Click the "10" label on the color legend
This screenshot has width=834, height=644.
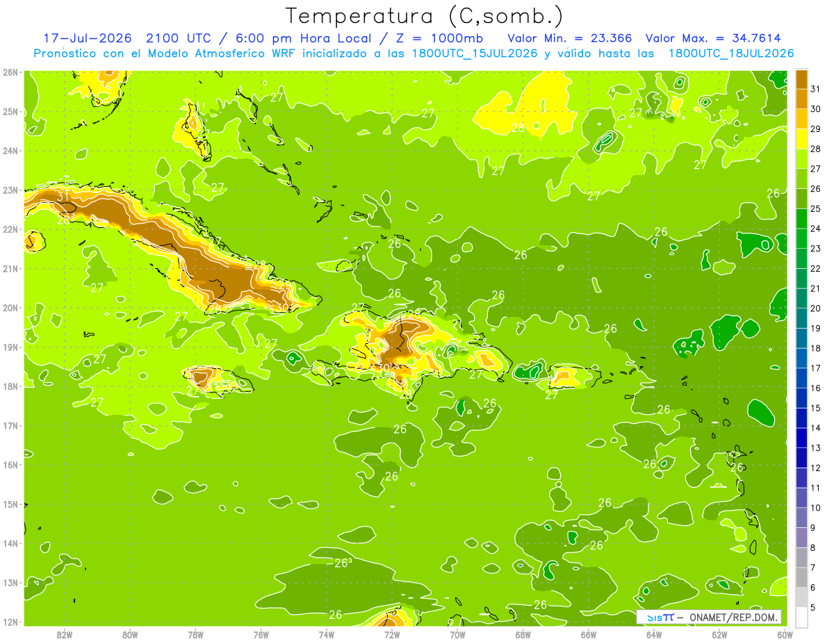click(x=816, y=508)
